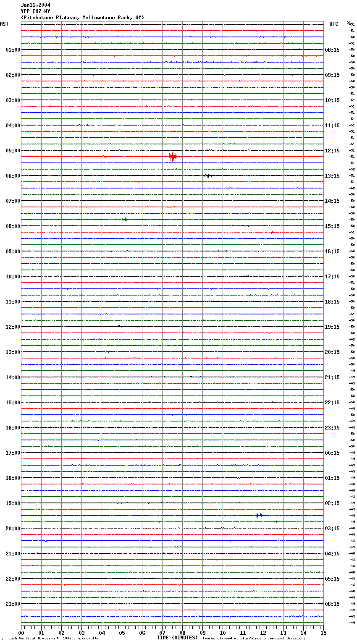Click minute 12 on the bottom axis
The image size is (357, 644).
[x=263, y=633]
